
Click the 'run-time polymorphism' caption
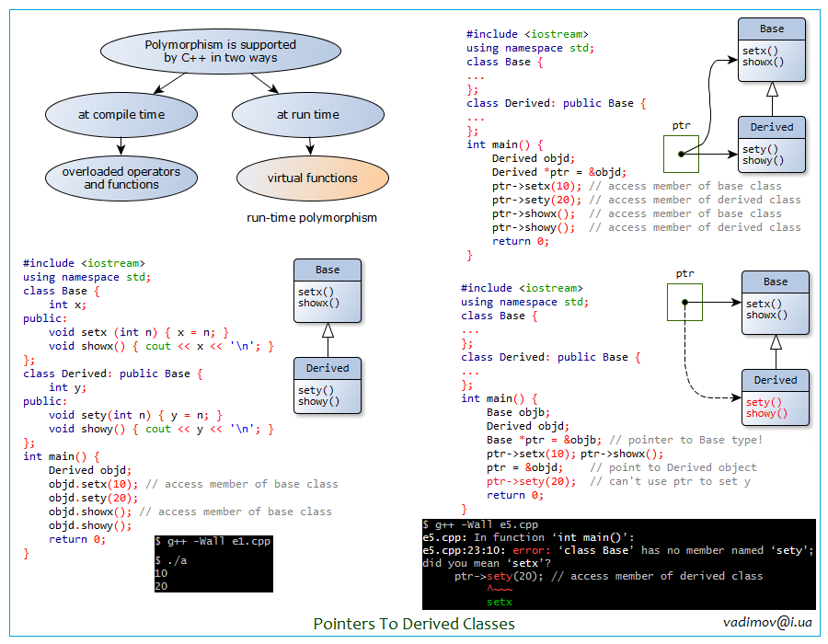click(x=311, y=218)
